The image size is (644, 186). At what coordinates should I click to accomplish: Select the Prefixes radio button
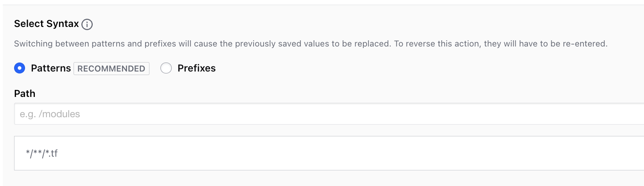pos(166,68)
